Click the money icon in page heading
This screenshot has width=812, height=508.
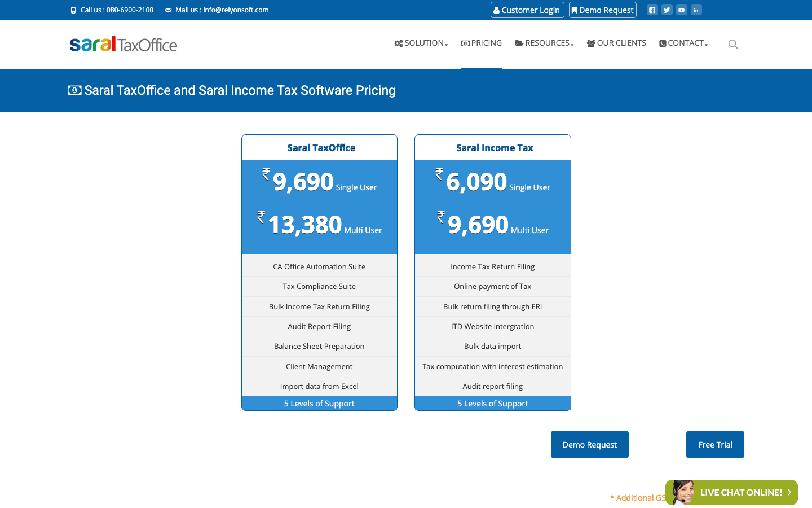coord(74,90)
